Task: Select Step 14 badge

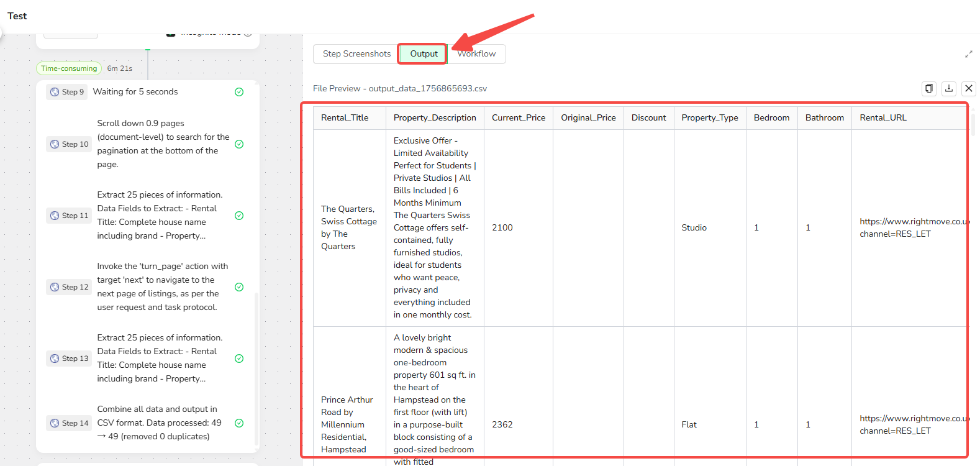Action: [69, 423]
